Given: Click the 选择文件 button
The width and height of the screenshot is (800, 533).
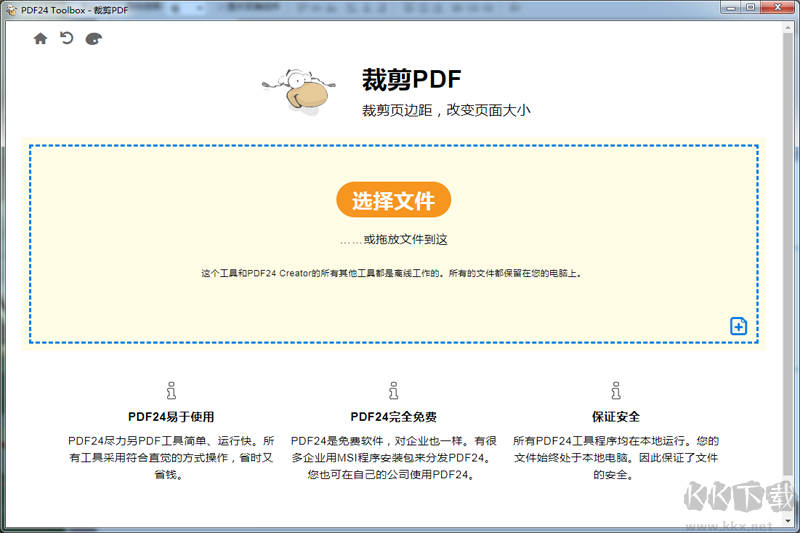Looking at the screenshot, I should point(393,200).
